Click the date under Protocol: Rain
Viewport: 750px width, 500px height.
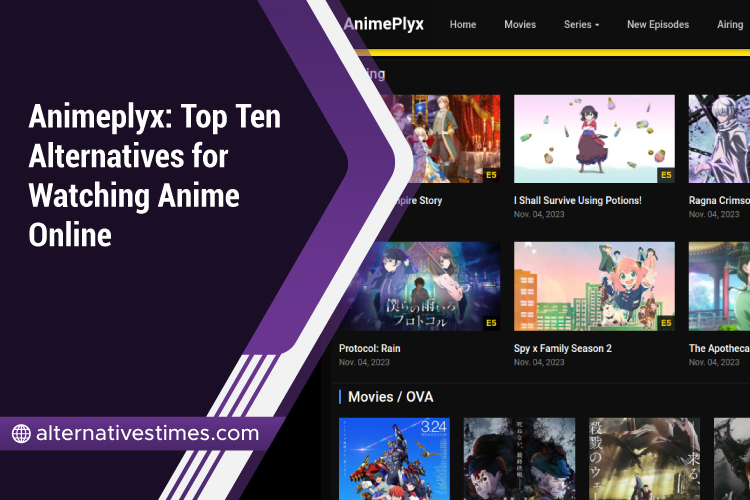tap(364, 362)
